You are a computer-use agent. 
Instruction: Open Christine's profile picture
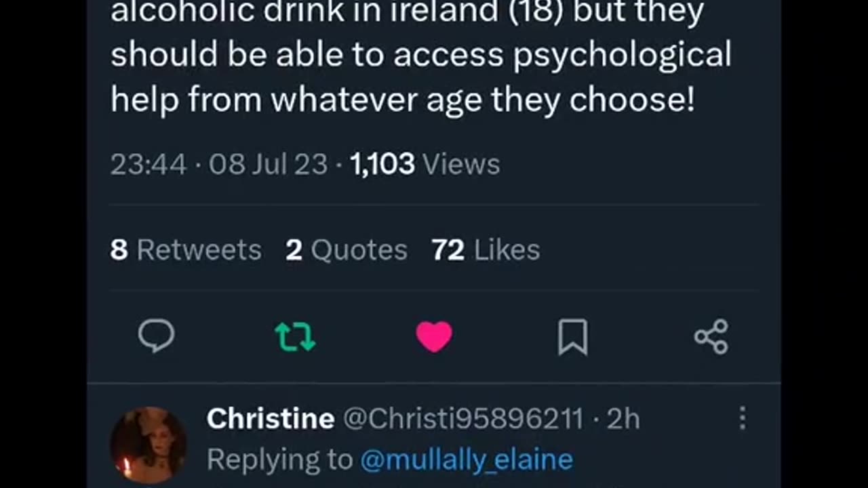click(x=148, y=445)
